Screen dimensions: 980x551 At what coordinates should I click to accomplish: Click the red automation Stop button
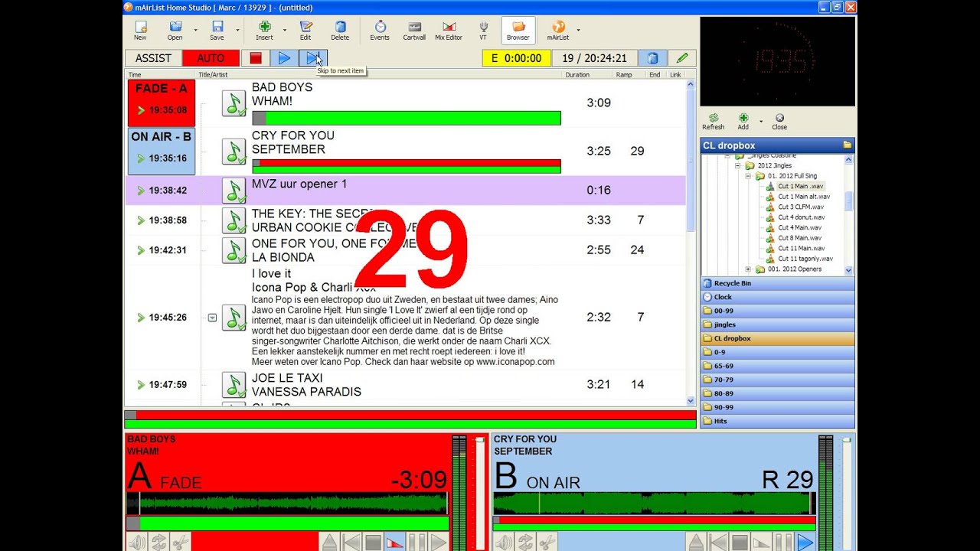point(256,58)
